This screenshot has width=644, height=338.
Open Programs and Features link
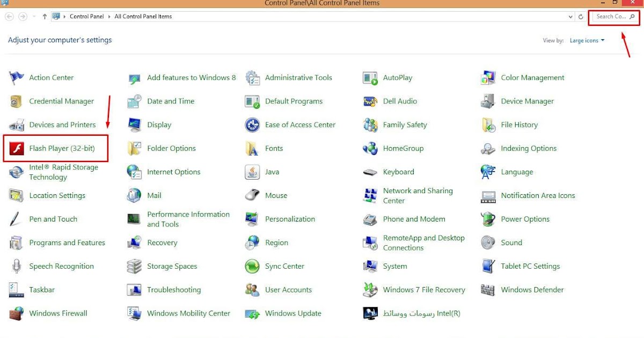(67, 243)
